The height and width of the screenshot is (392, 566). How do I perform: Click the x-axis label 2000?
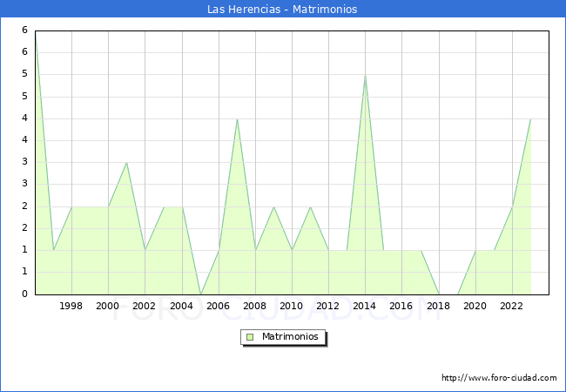[x=108, y=306]
